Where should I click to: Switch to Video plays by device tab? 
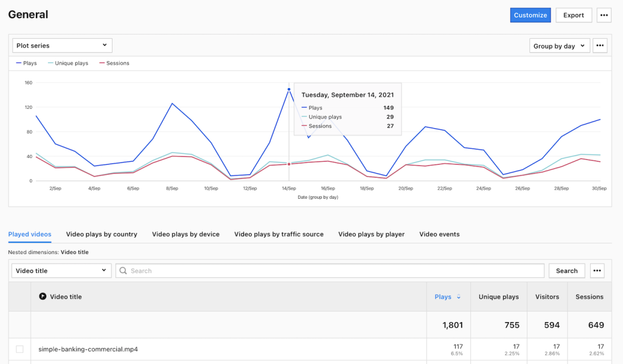coord(186,234)
